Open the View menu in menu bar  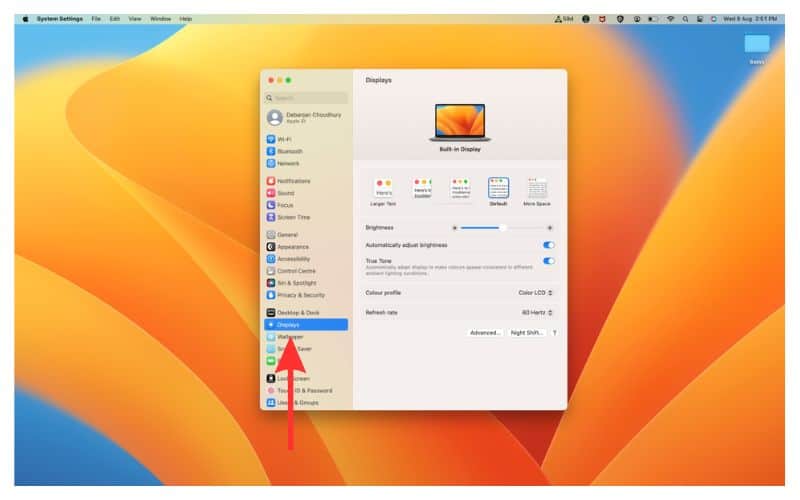click(134, 19)
